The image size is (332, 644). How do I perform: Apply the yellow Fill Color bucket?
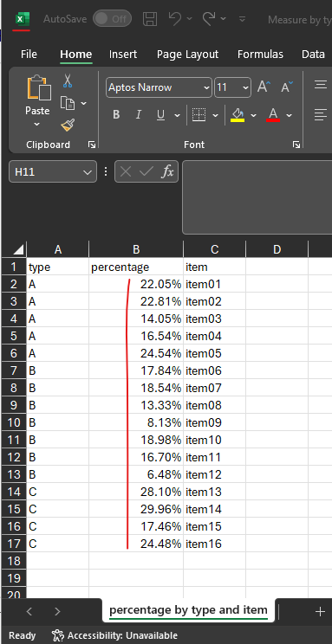click(238, 114)
